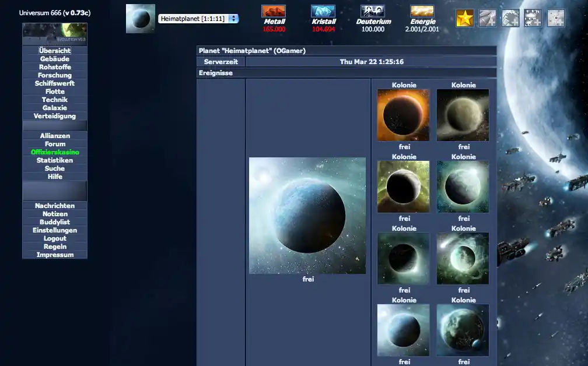Open the Offizierskasino link
Viewport: 588px width, 366px height.
pyautogui.click(x=54, y=152)
